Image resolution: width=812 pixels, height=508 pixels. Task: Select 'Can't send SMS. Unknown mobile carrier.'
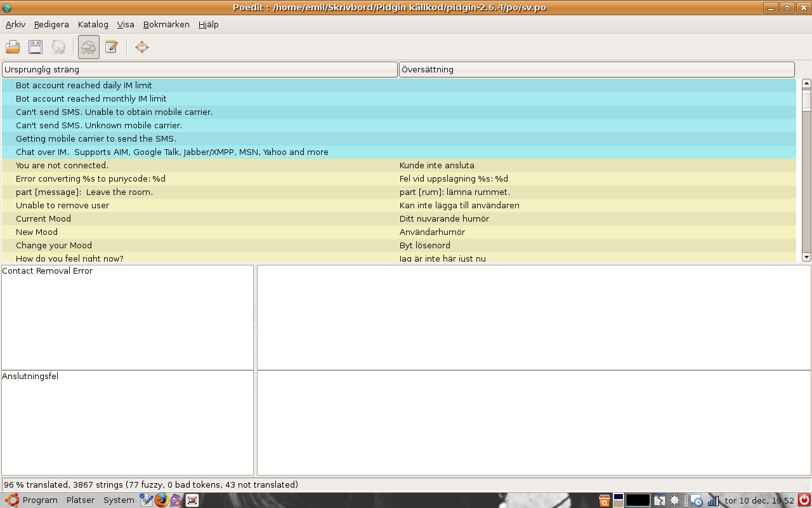(x=399, y=125)
